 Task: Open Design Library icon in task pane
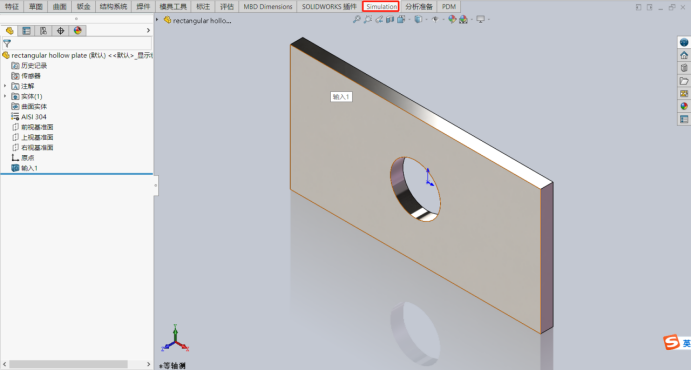click(684, 68)
